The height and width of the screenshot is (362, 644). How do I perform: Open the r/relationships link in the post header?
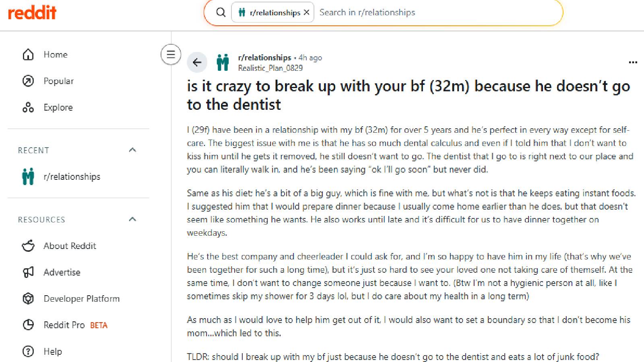click(x=264, y=58)
